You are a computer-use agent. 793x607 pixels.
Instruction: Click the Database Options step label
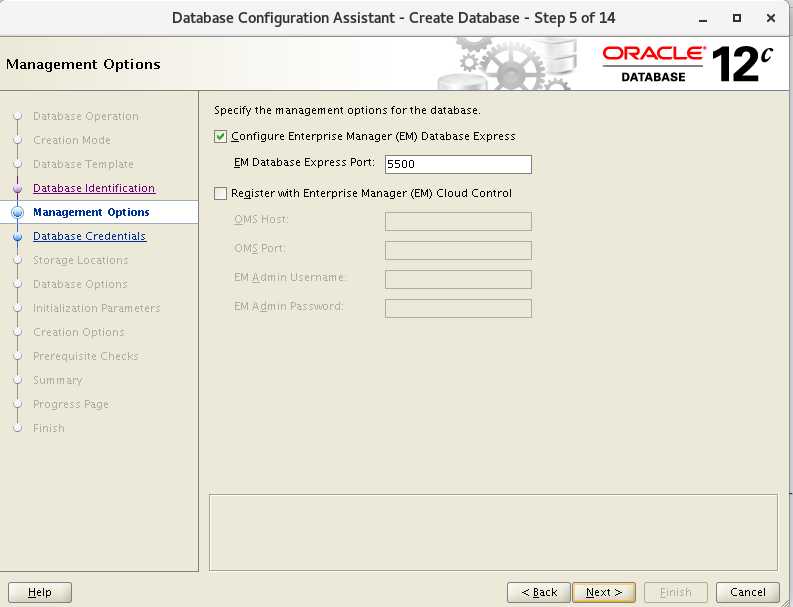click(x=80, y=284)
